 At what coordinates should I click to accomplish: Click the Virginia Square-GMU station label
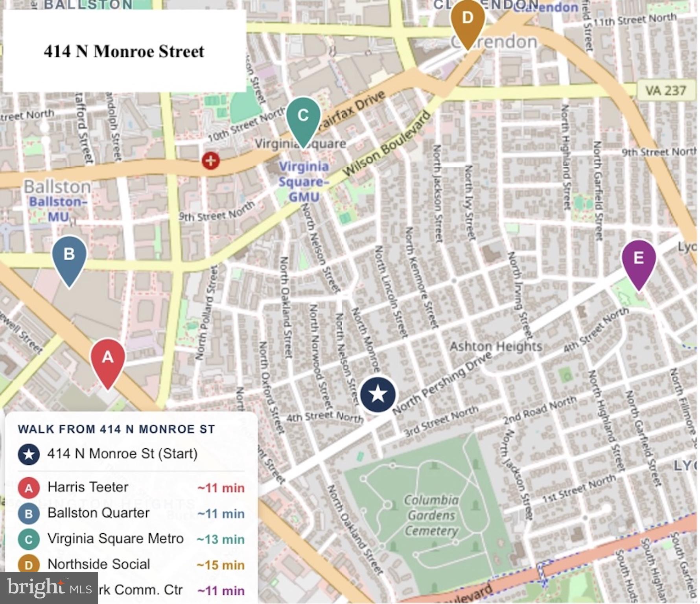pos(304,182)
